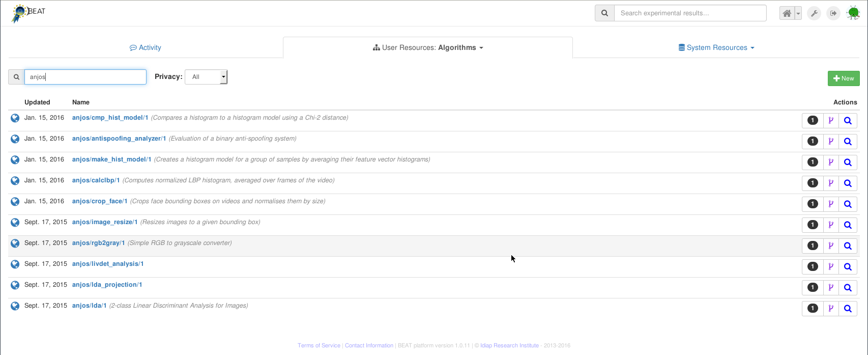Create a new algorithm with New button
868x355 pixels.
point(844,78)
